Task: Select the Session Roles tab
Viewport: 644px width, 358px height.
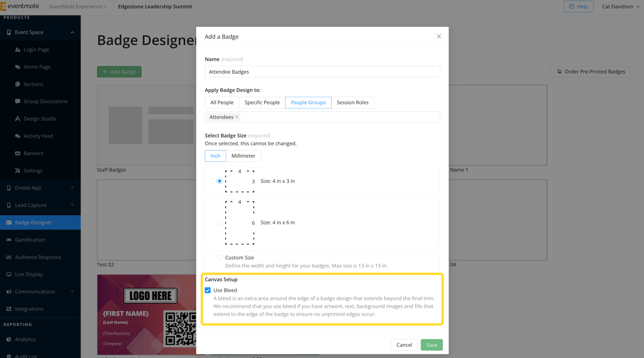Action: point(353,103)
